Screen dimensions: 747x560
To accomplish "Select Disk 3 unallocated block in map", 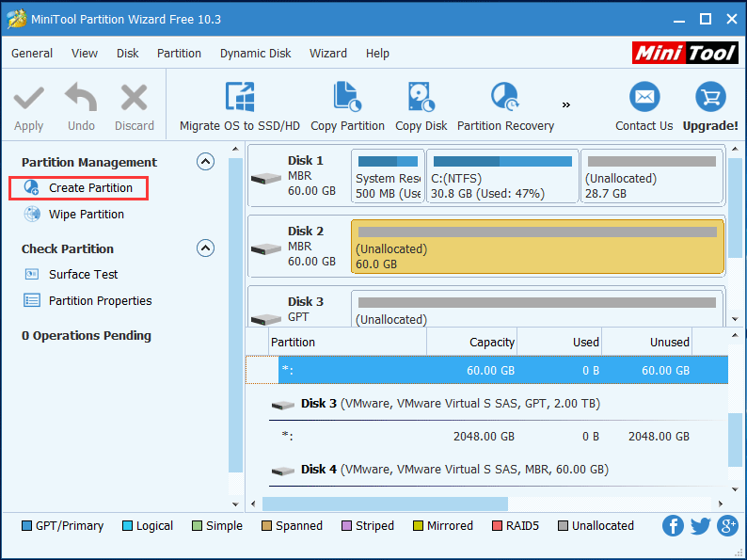I will (x=537, y=309).
